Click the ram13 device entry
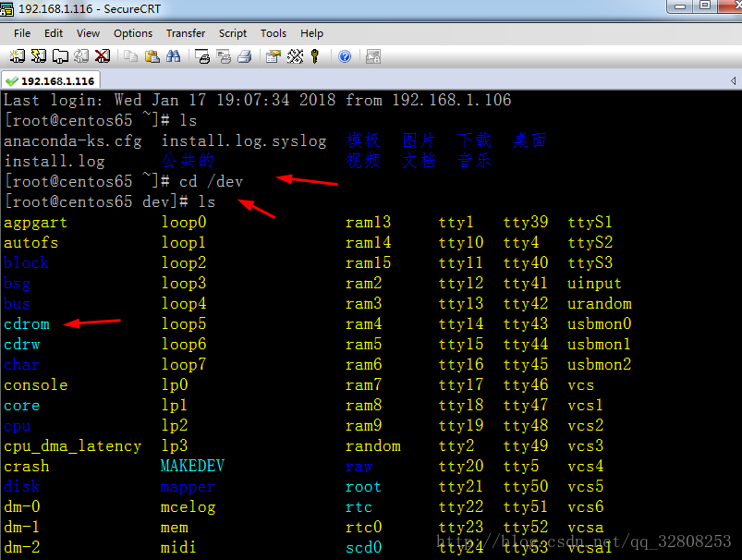The image size is (742, 560). click(368, 223)
